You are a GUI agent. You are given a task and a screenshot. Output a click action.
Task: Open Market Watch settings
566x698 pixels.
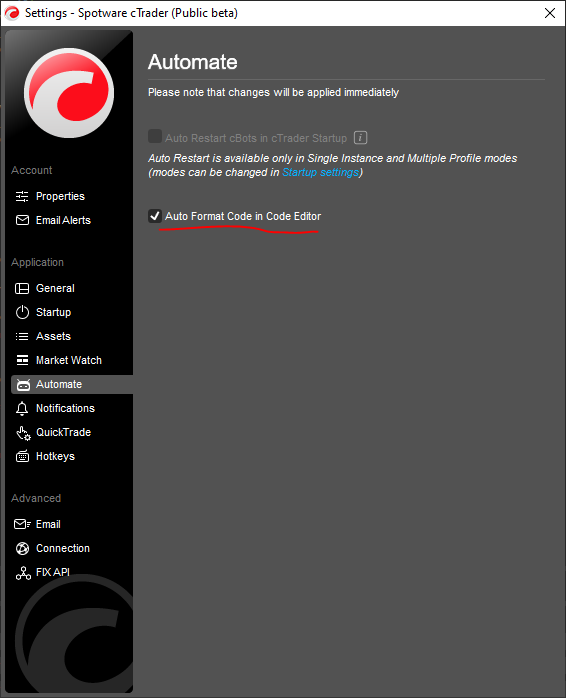tap(69, 361)
